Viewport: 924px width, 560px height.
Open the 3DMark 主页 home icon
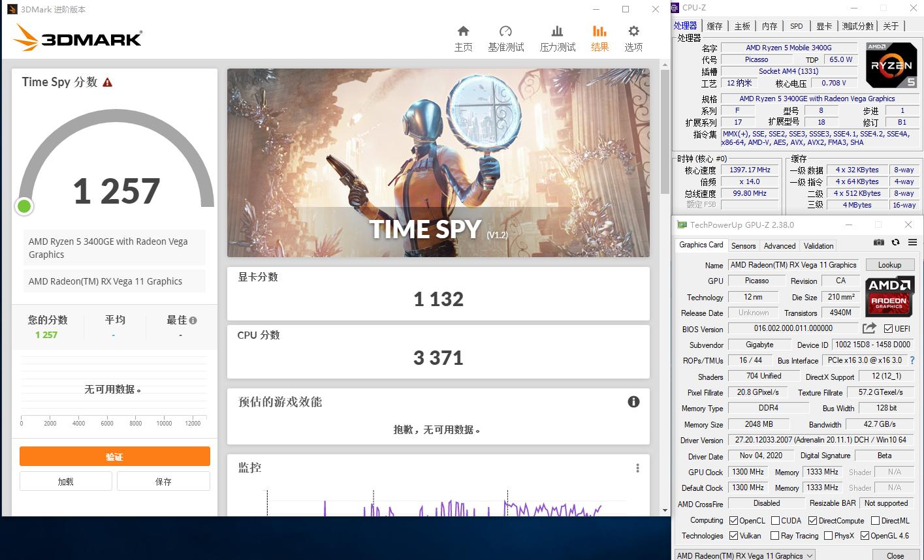463,31
